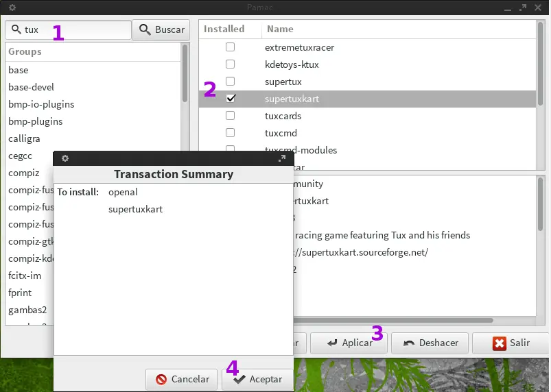Select the supertuxkart package name
This screenshot has width=551, height=392.
[x=292, y=99]
